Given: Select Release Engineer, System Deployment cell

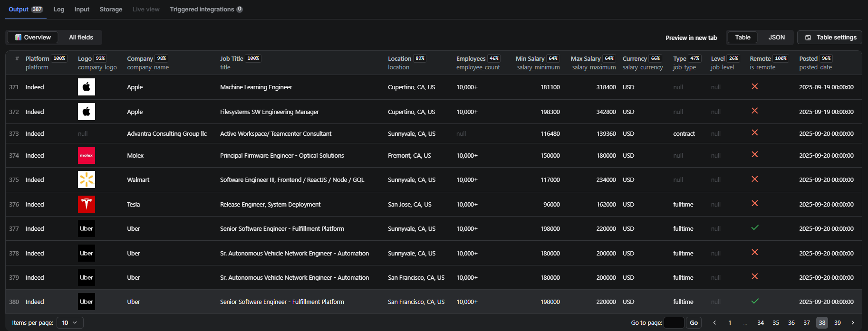Looking at the screenshot, I should [270, 205].
